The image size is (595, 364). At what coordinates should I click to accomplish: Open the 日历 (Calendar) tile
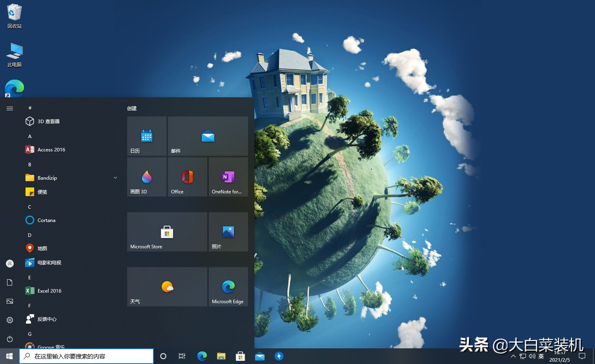(x=146, y=136)
